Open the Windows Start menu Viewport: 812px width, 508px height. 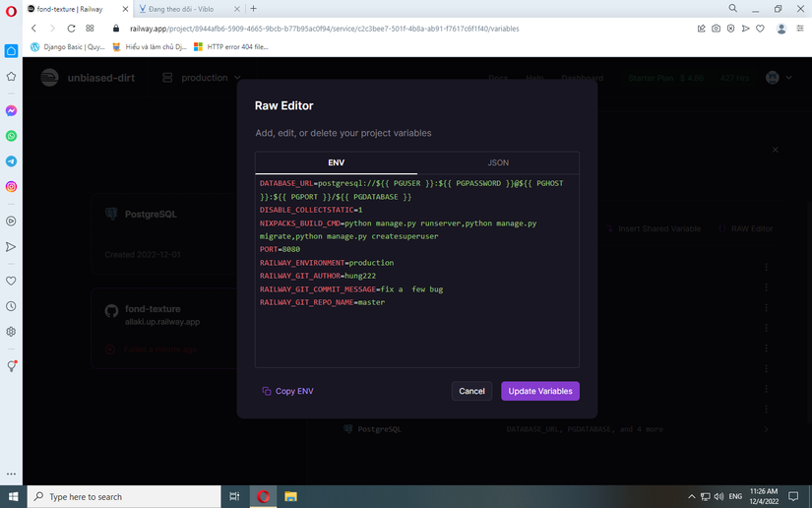click(x=14, y=496)
